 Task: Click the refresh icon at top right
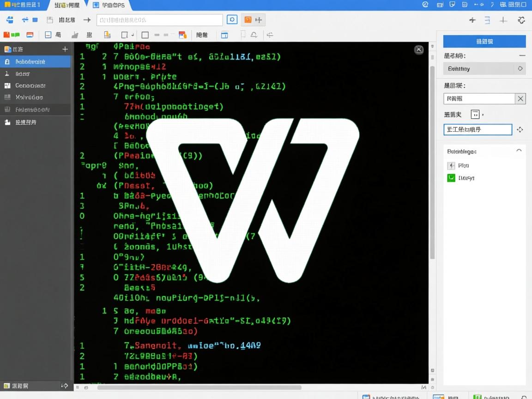pyautogui.click(x=521, y=20)
